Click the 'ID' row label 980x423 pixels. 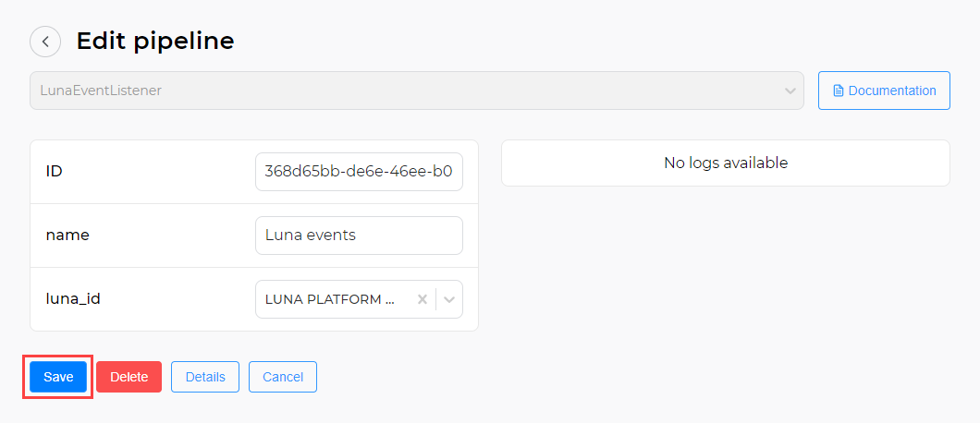click(x=55, y=171)
